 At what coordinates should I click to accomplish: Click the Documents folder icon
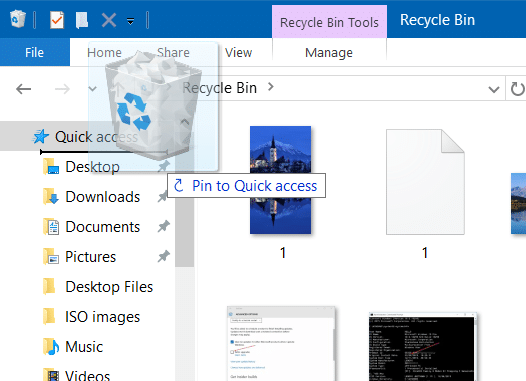(51, 227)
